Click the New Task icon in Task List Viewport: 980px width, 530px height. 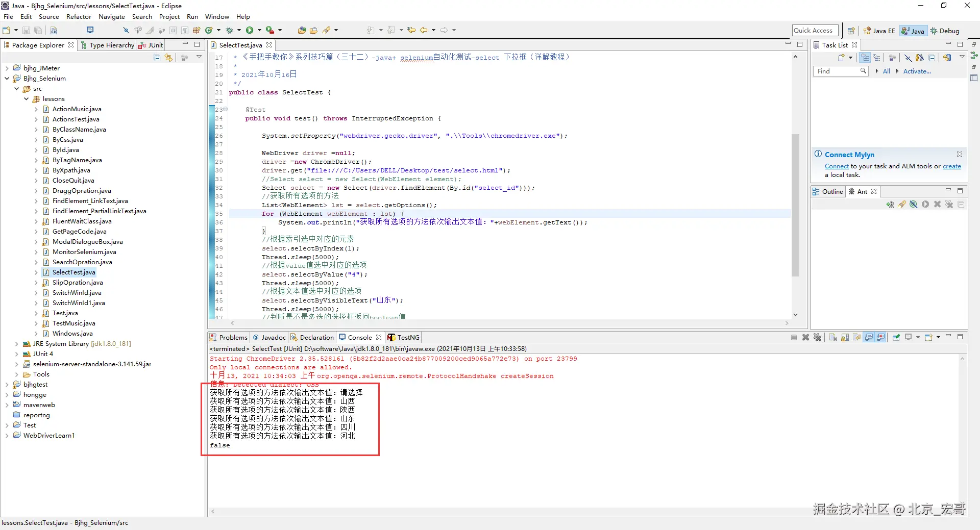tap(841, 58)
